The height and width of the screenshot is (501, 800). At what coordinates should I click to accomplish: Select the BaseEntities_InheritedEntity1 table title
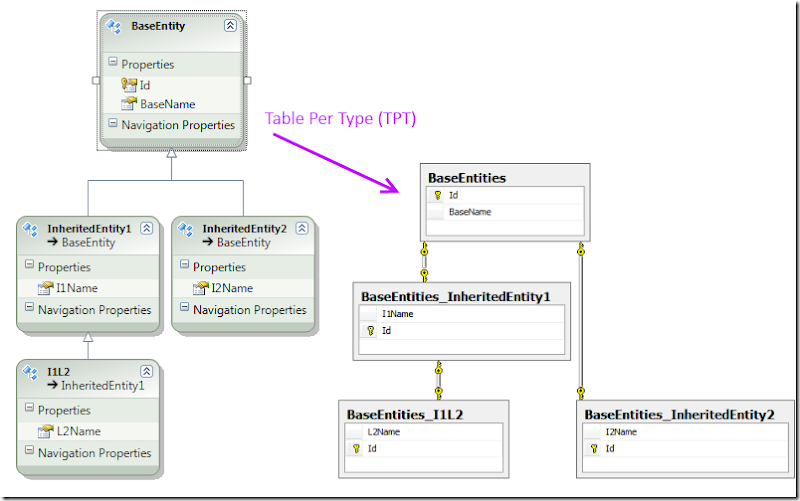tap(453, 296)
